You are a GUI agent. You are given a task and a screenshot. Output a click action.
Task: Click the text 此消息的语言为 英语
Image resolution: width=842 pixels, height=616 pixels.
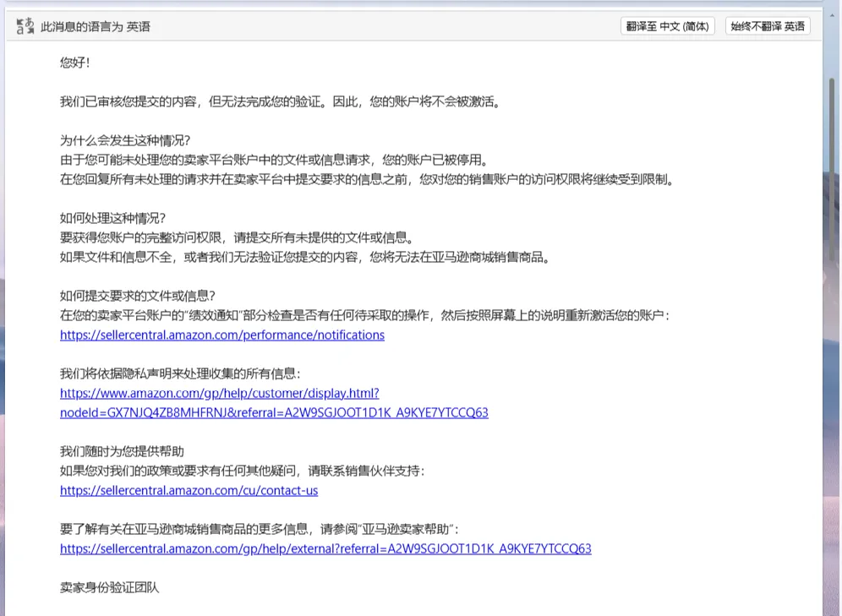pyautogui.click(x=96, y=26)
